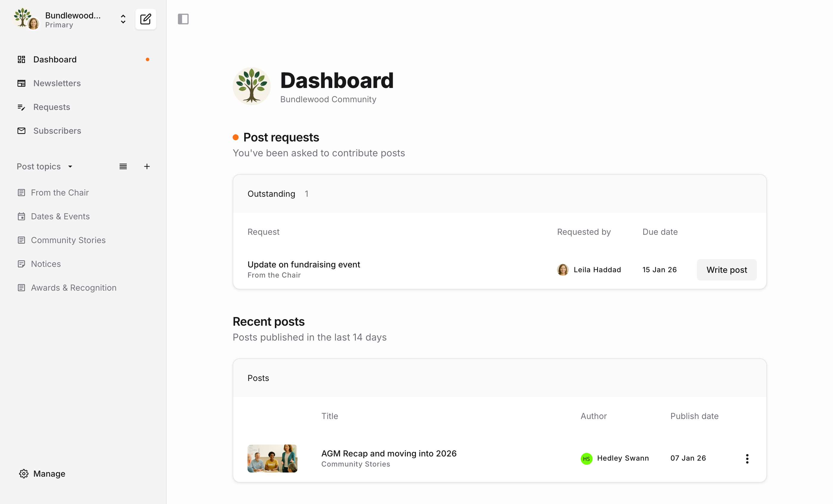The height and width of the screenshot is (504, 833).
Task: Navigate to Subscribers
Action: coord(57,131)
